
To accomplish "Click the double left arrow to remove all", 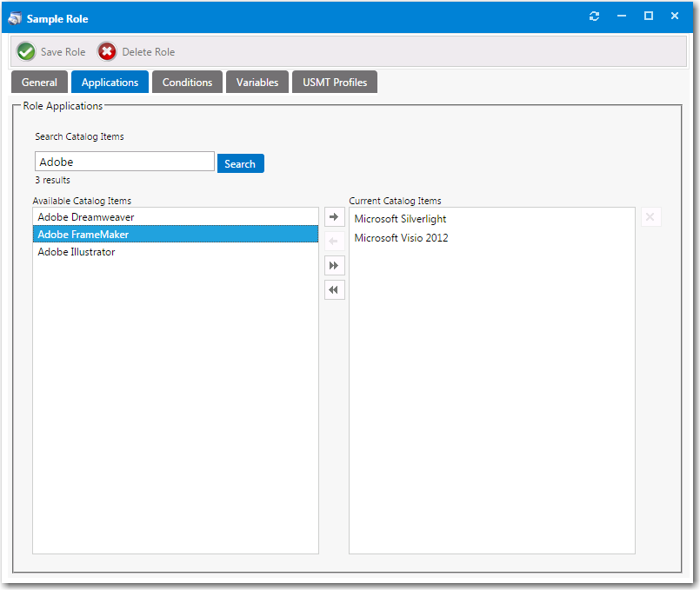I will click(334, 289).
